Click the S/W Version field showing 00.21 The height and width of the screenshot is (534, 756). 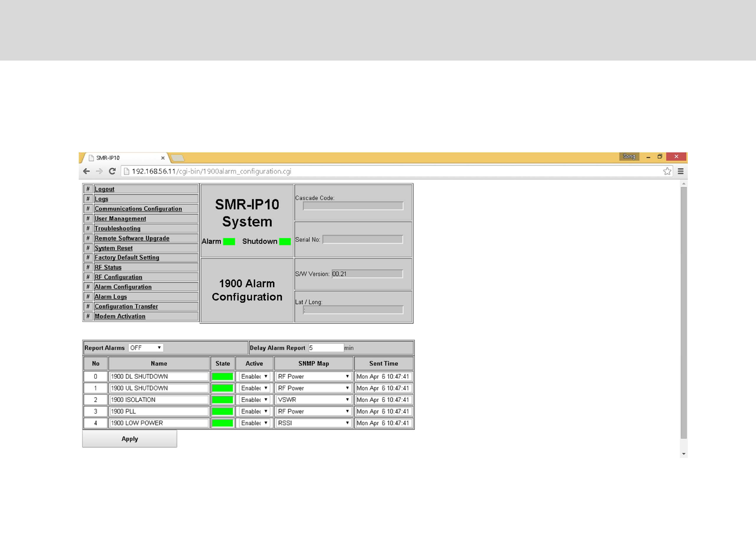pyautogui.click(x=367, y=274)
